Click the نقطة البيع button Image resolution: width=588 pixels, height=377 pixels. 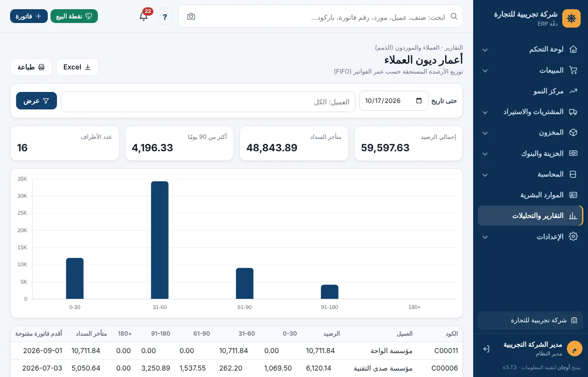pos(74,16)
